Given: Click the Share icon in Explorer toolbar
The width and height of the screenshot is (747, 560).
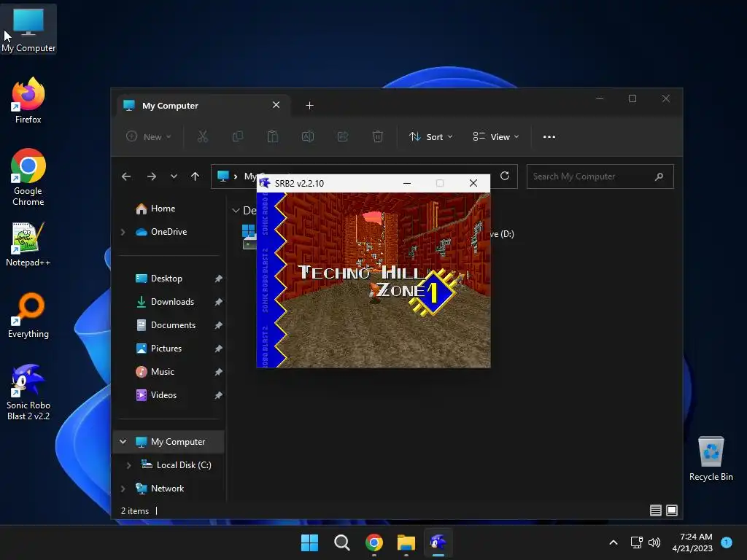Looking at the screenshot, I should (343, 136).
